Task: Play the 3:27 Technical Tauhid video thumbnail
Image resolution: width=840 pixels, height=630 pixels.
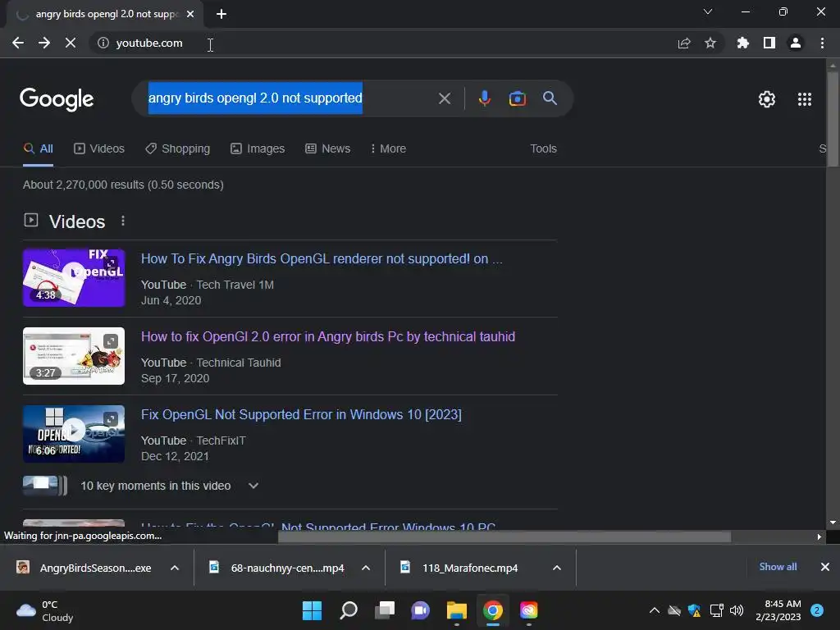Action: pyautogui.click(x=74, y=356)
